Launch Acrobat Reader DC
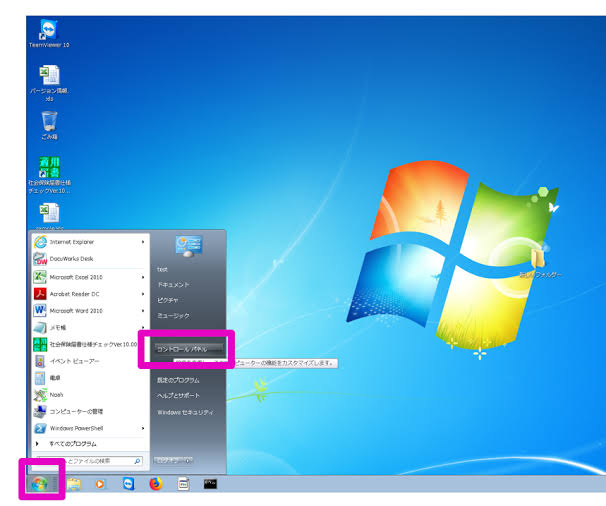The width and height of the screenshot is (606, 506). tap(90, 294)
